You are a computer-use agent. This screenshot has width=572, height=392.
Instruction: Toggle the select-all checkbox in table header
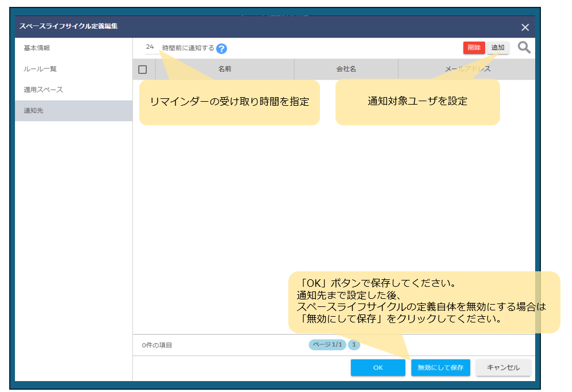(143, 70)
